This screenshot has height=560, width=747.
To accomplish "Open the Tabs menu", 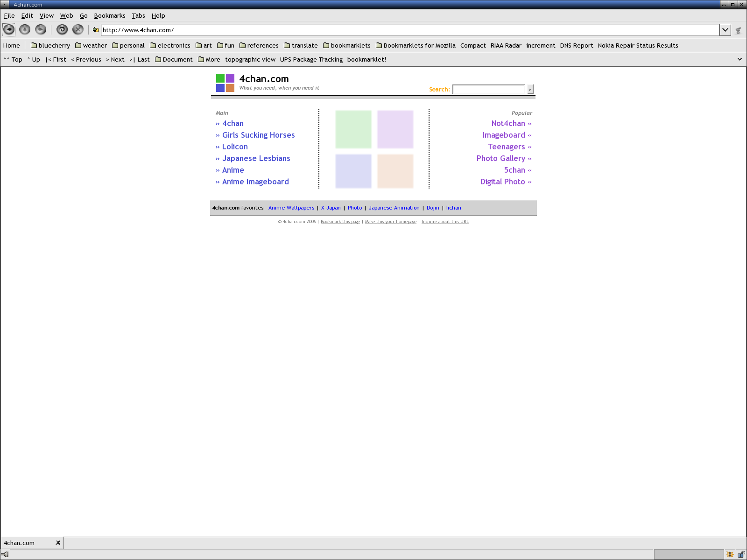I will click(x=138, y=15).
